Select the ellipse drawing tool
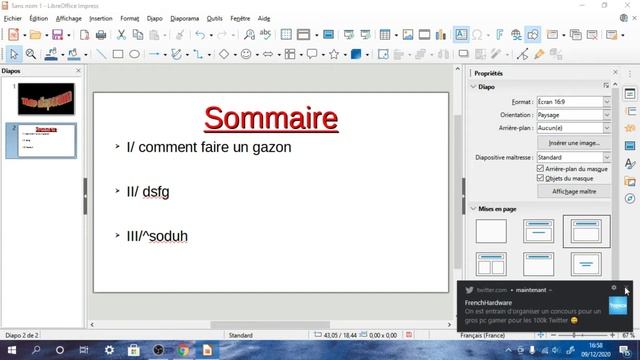Screen dimensions: 640x360 pyautogui.click(x=134, y=54)
